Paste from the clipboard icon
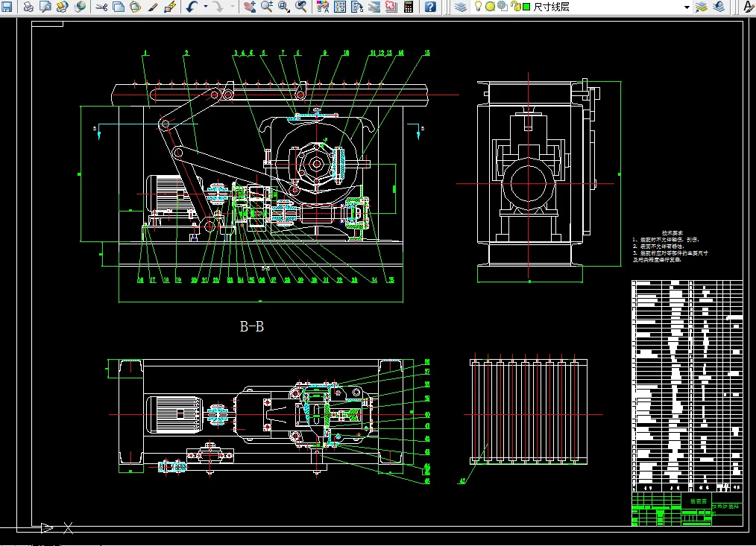 coord(136,6)
